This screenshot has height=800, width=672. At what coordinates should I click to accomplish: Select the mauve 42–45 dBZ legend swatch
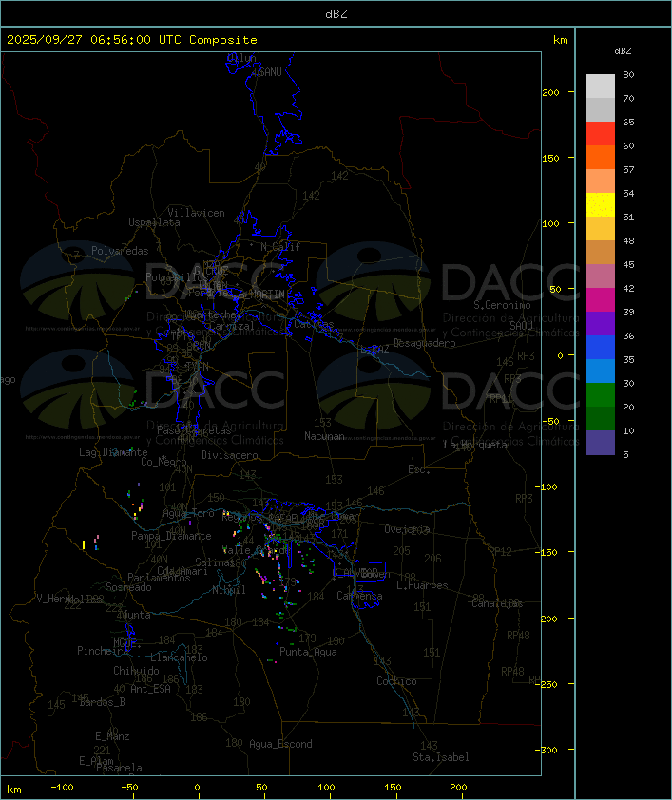pos(600,276)
